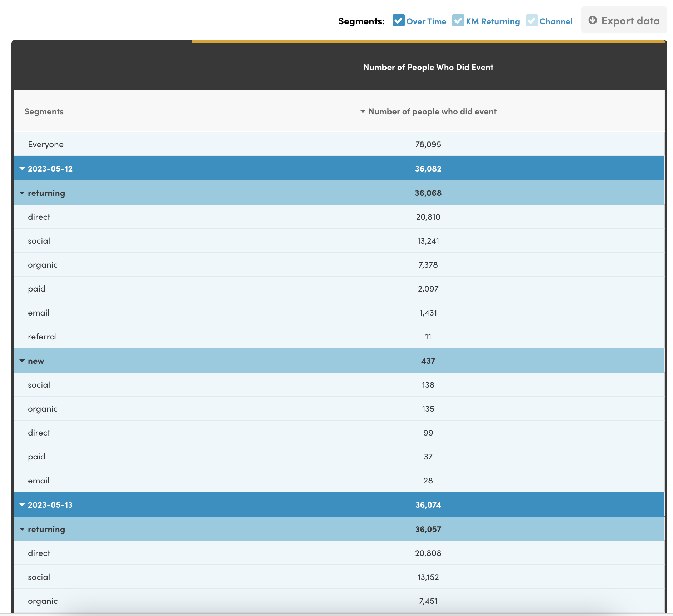This screenshot has width=673, height=616.
Task: Click the sort arrow beside column header
Action: 362,111
